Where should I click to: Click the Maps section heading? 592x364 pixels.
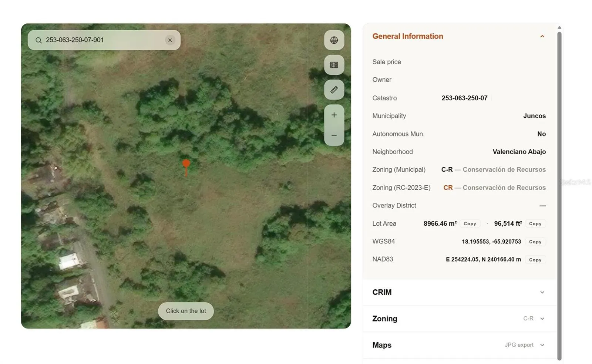pyautogui.click(x=382, y=345)
